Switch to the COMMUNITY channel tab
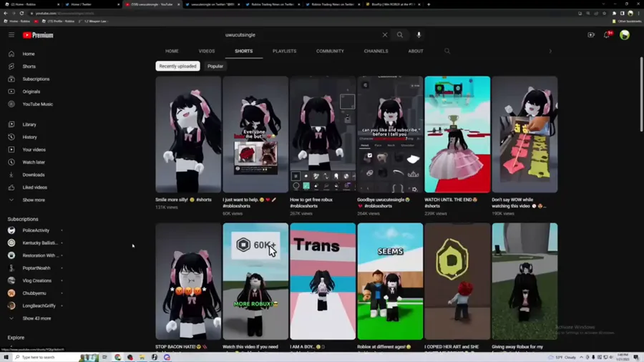Screen dimensions: 644x362 (x=330, y=52)
